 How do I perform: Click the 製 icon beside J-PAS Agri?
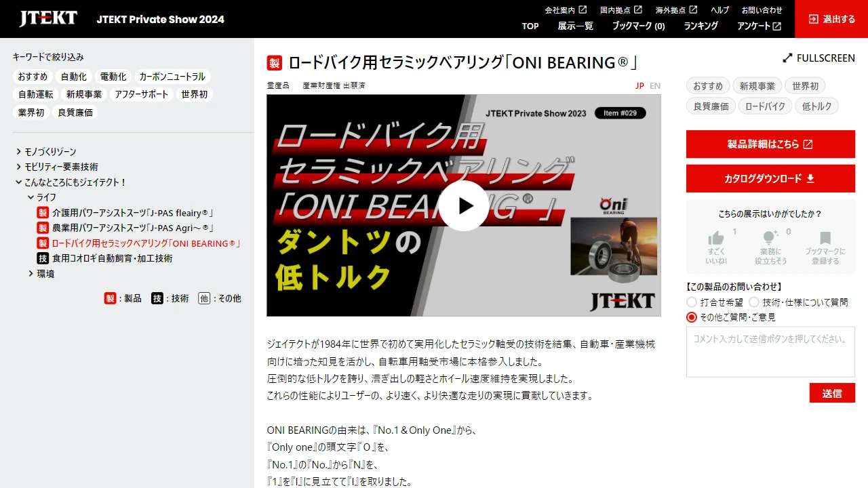click(43, 228)
